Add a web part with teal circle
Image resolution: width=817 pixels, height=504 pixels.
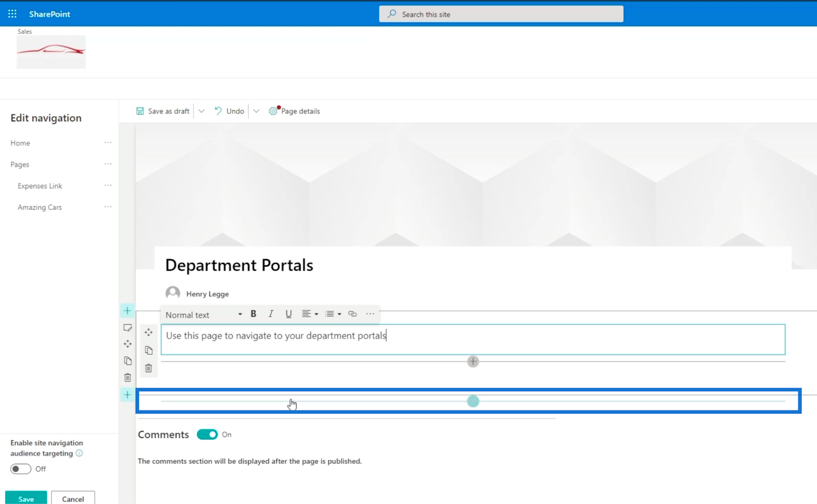coord(473,401)
